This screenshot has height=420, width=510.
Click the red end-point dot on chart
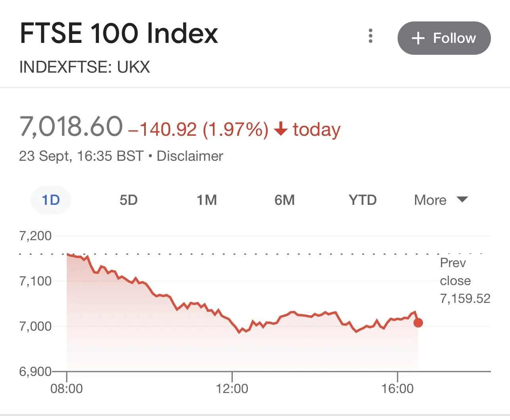click(x=418, y=323)
